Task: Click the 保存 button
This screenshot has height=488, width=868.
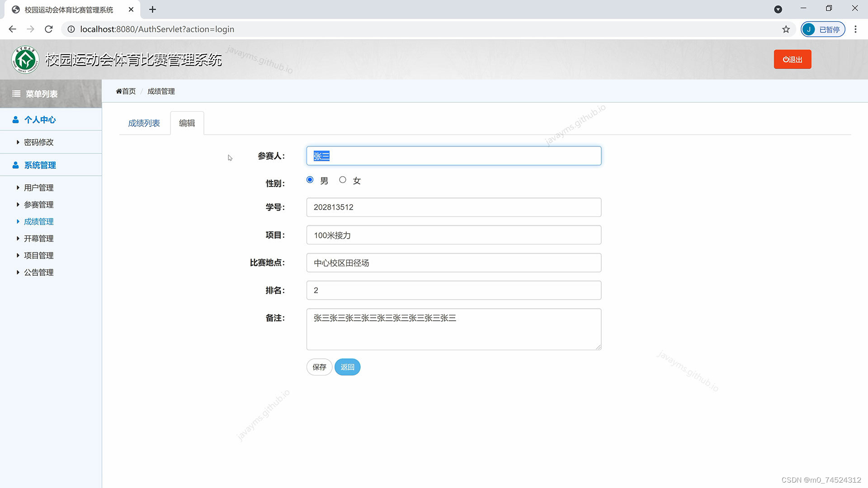Action: (319, 367)
